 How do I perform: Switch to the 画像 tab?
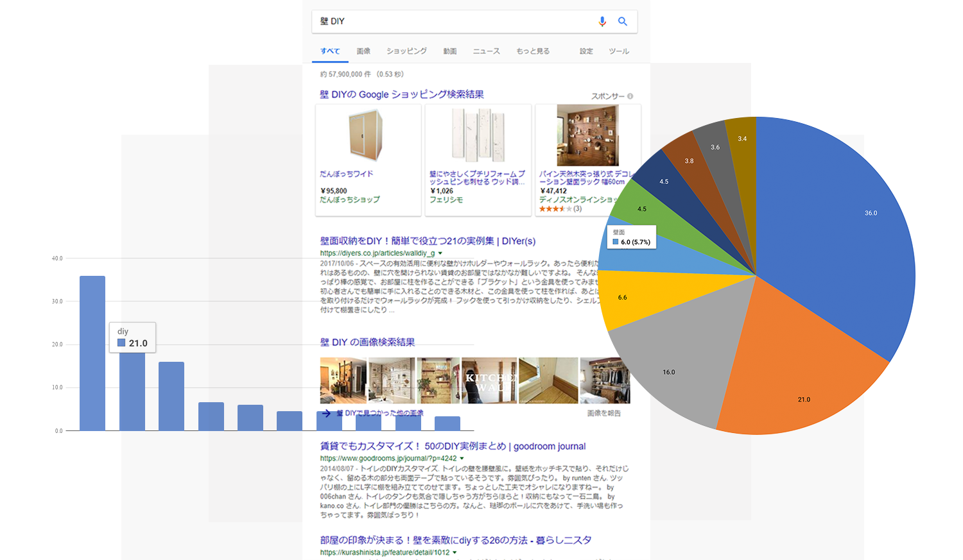coord(363,51)
